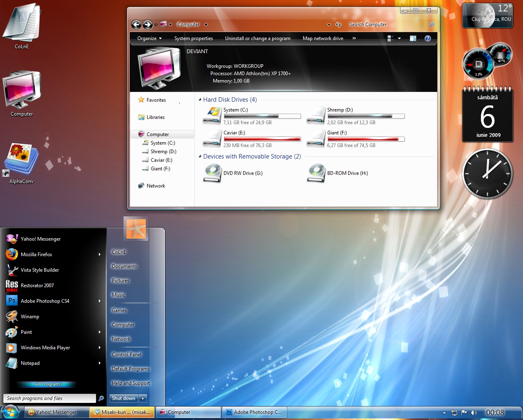Open Default Programs from Start menu
523x420 pixels.
coord(131,369)
